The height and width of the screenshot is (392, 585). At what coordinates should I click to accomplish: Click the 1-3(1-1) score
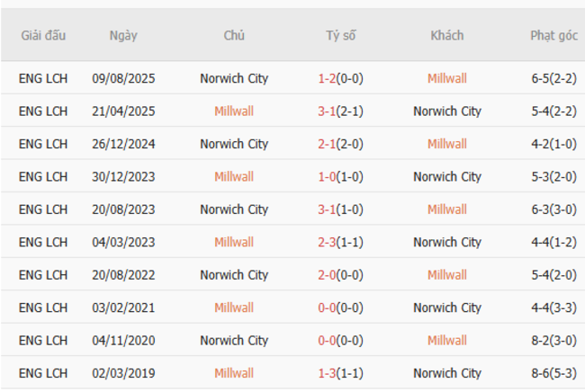(341, 373)
